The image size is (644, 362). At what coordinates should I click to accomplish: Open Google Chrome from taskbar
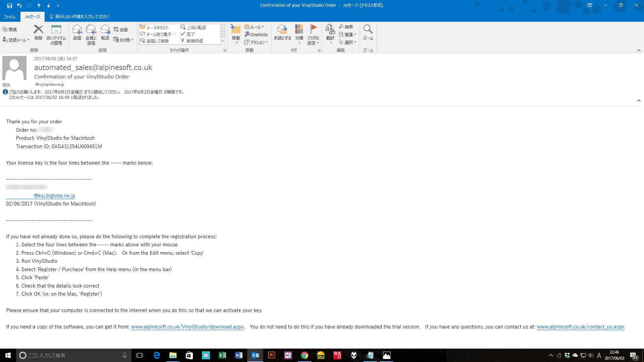[x=304, y=355]
